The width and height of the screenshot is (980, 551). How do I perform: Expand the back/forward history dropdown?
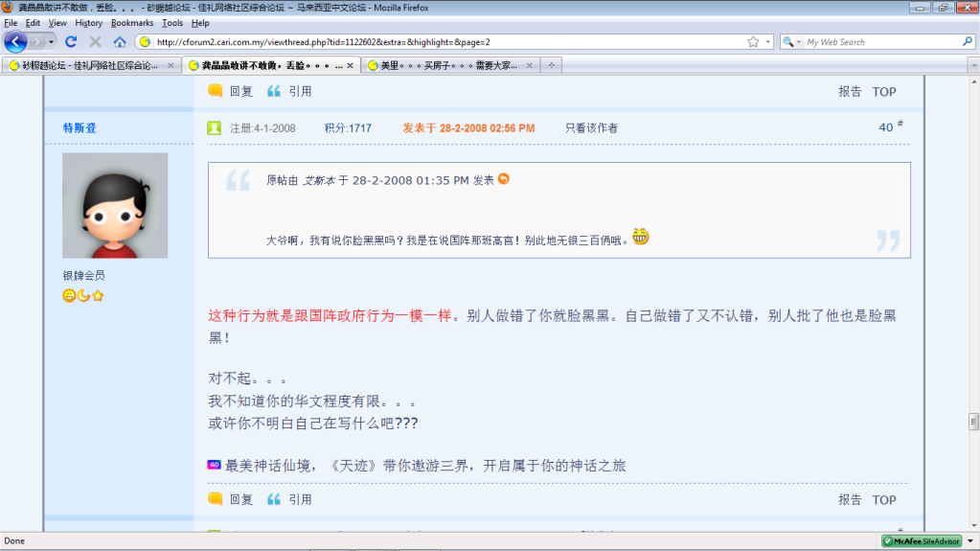click(50, 42)
